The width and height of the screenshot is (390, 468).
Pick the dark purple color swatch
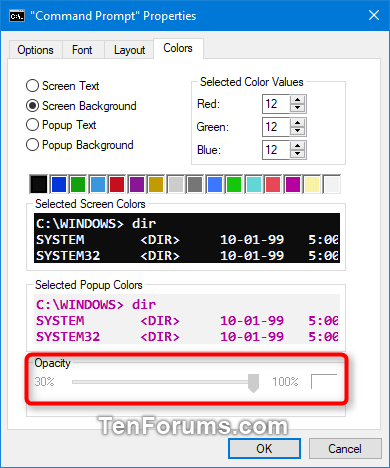click(137, 184)
